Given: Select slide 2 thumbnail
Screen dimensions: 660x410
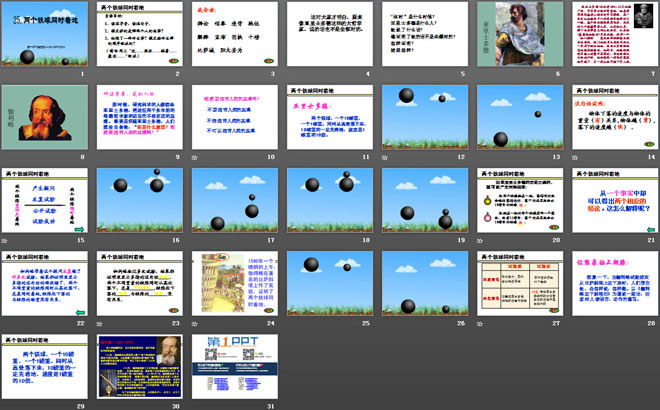Looking at the screenshot, I should (x=140, y=34).
